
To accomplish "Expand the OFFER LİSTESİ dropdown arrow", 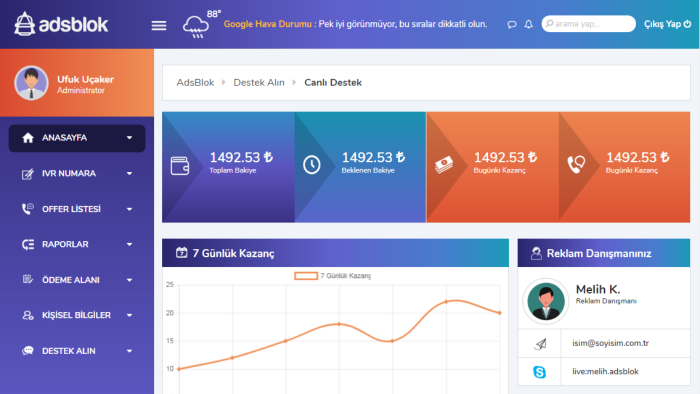I will click(129, 209).
